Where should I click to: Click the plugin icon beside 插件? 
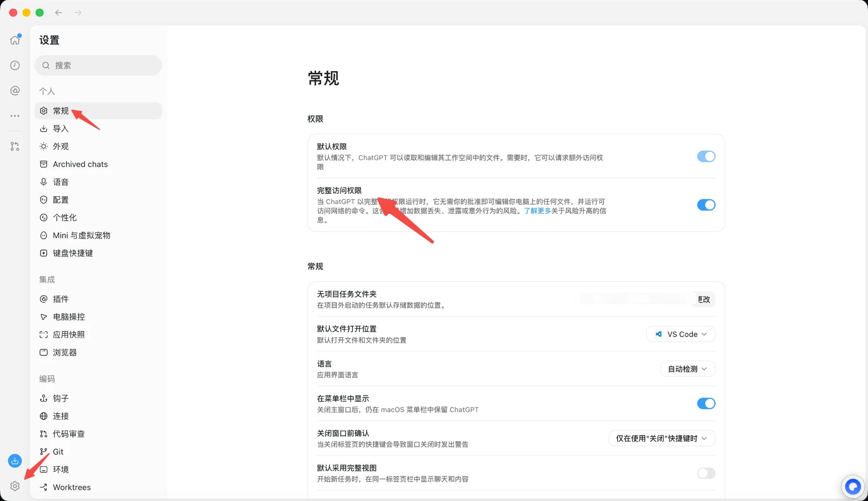tap(44, 299)
